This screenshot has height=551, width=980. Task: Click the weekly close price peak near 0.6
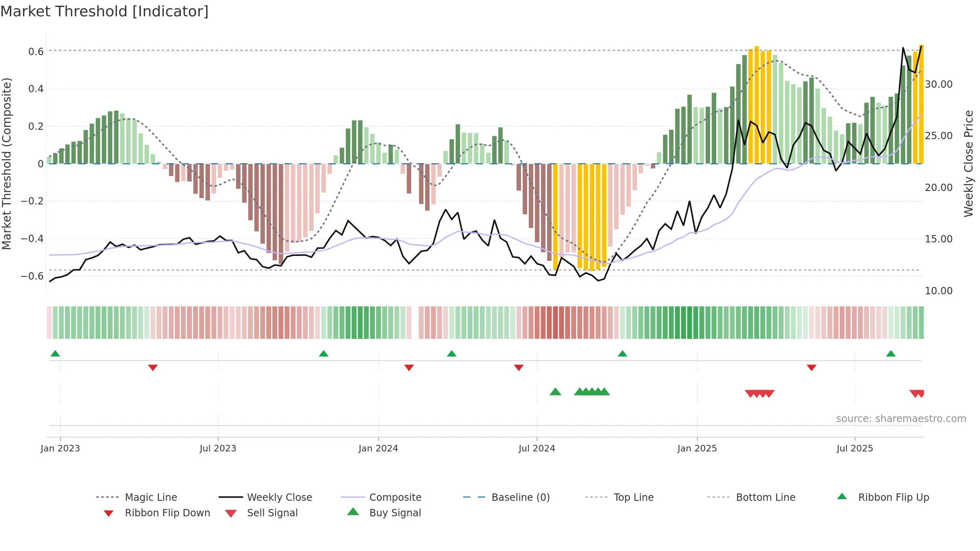[903, 48]
